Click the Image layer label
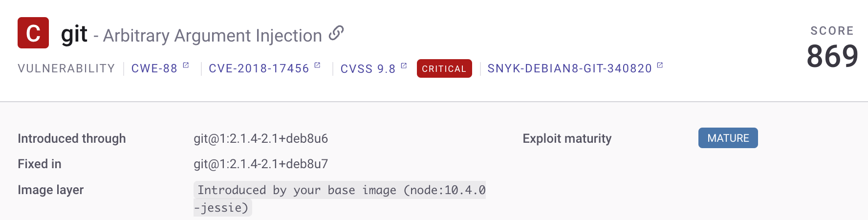This screenshot has height=220, width=868. pyautogui.click(x=51, y=190)
